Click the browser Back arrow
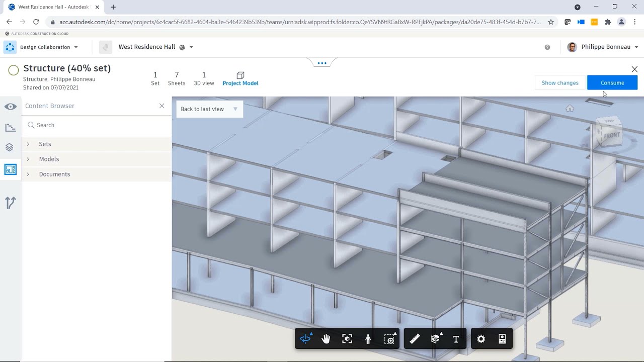This screenshot has height=362, width=644. coord(9,22)
